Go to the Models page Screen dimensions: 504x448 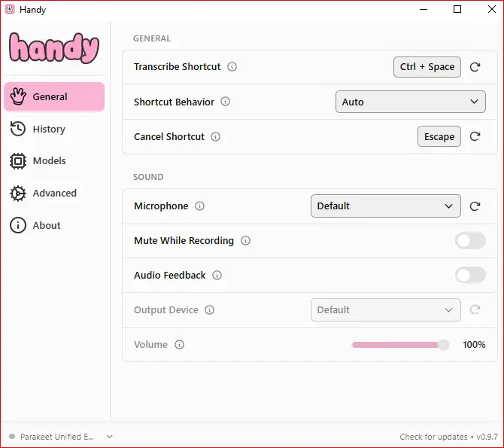point(54,161)
